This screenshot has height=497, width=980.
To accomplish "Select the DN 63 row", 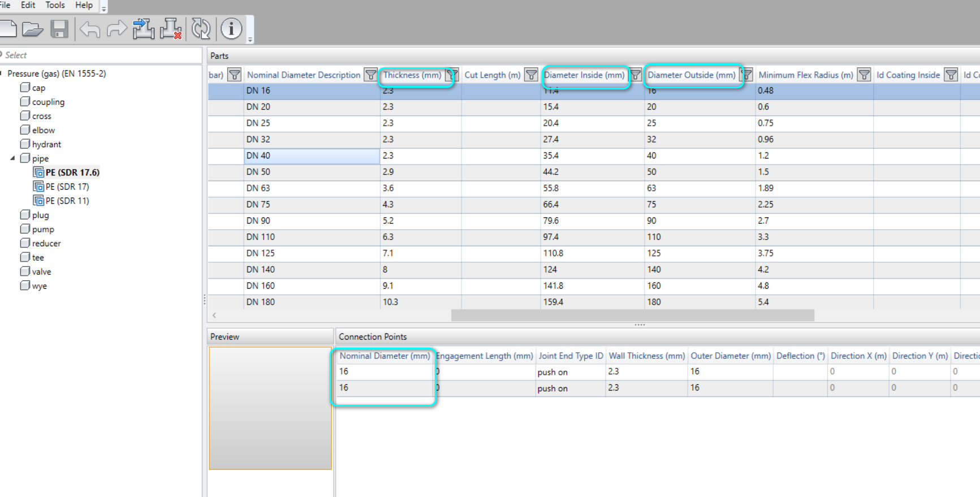I will [594, 188].
